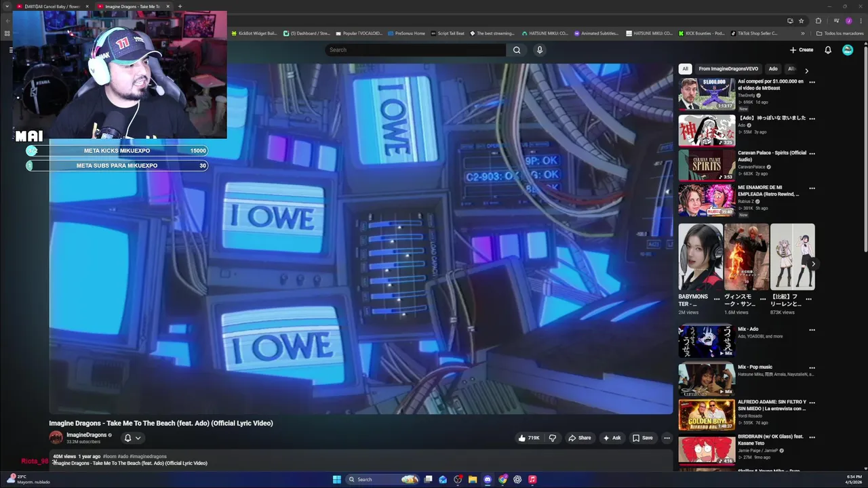Open File Explorer from taskbar

tap(473, 479)
